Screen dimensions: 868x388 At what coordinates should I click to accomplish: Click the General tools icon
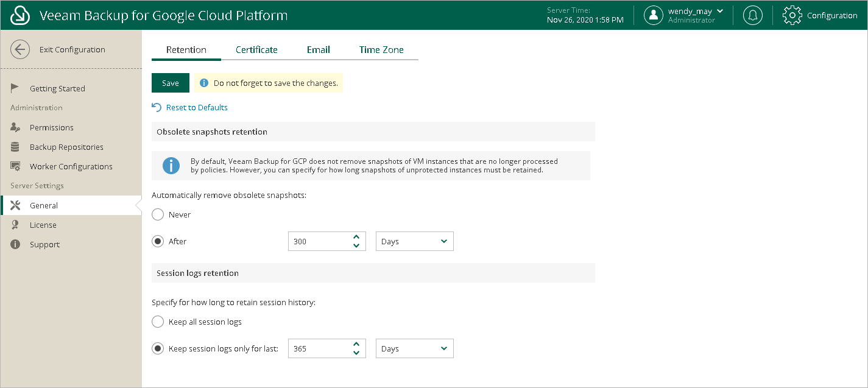click(x=15, y=205)
